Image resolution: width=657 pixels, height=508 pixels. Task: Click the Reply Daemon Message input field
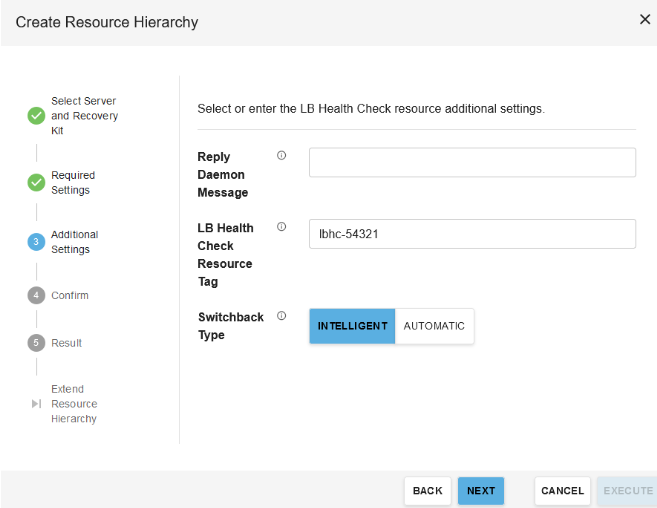pos(472,163)
